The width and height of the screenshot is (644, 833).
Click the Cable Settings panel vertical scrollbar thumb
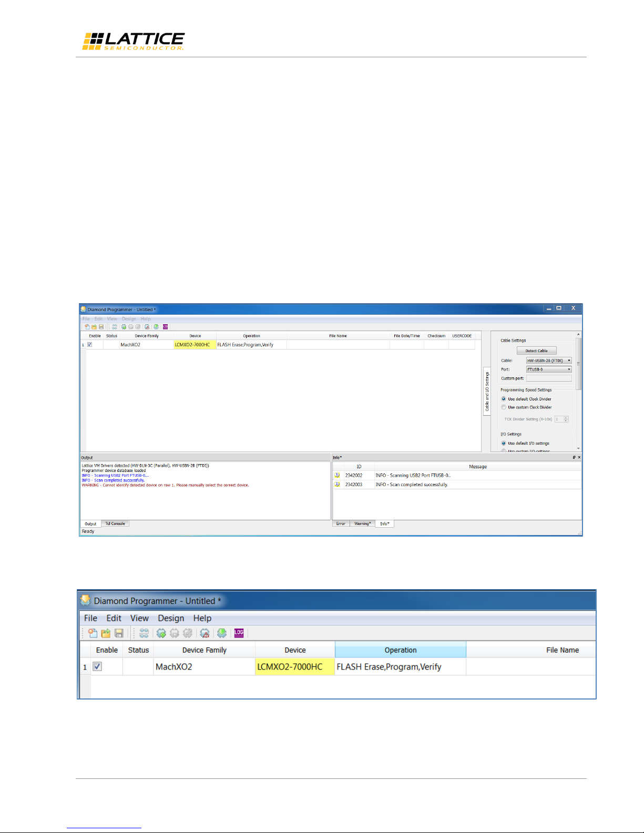[x=579, y=363]
